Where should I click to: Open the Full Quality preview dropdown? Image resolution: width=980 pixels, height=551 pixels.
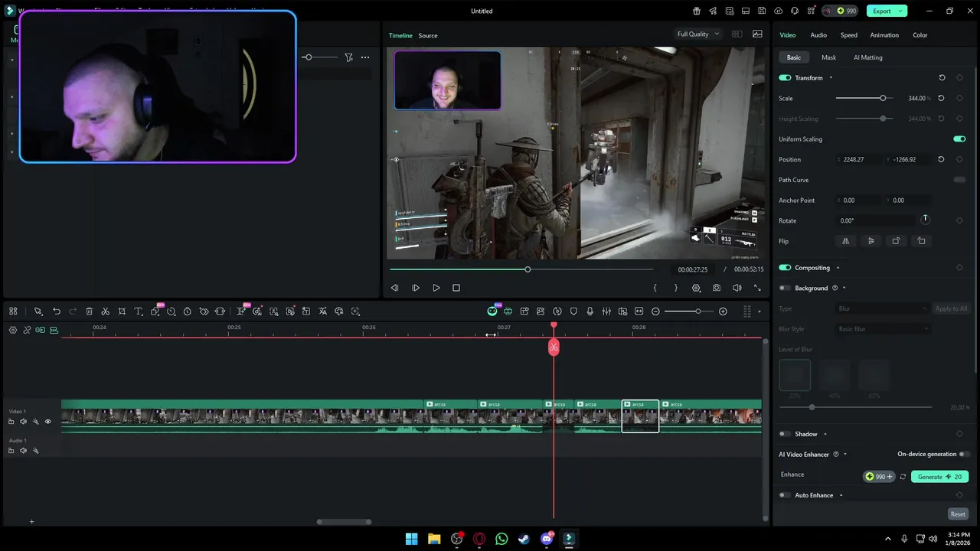click(698, 34)
